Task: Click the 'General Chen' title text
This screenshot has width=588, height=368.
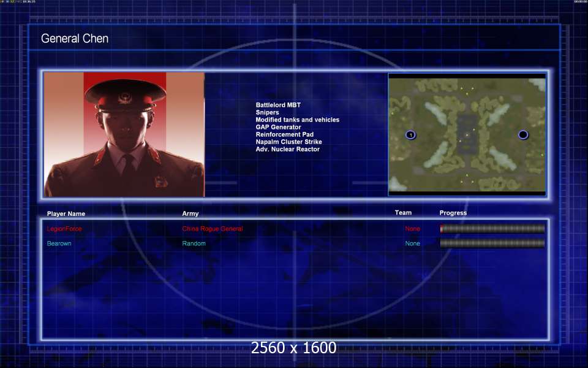Action: click(75, 38)
